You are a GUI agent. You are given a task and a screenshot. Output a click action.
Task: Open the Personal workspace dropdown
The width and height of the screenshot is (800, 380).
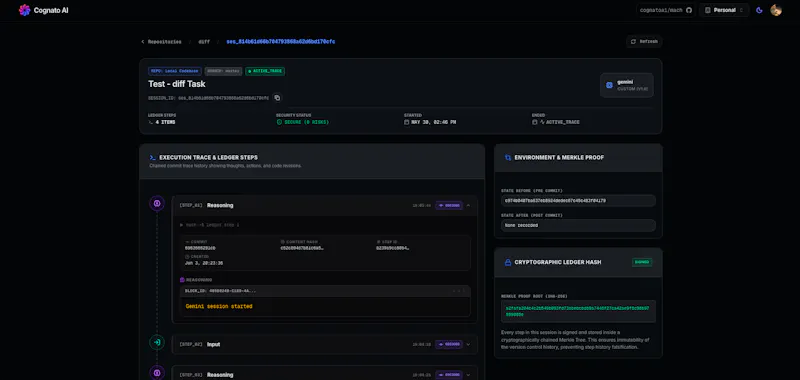point(724,10)
